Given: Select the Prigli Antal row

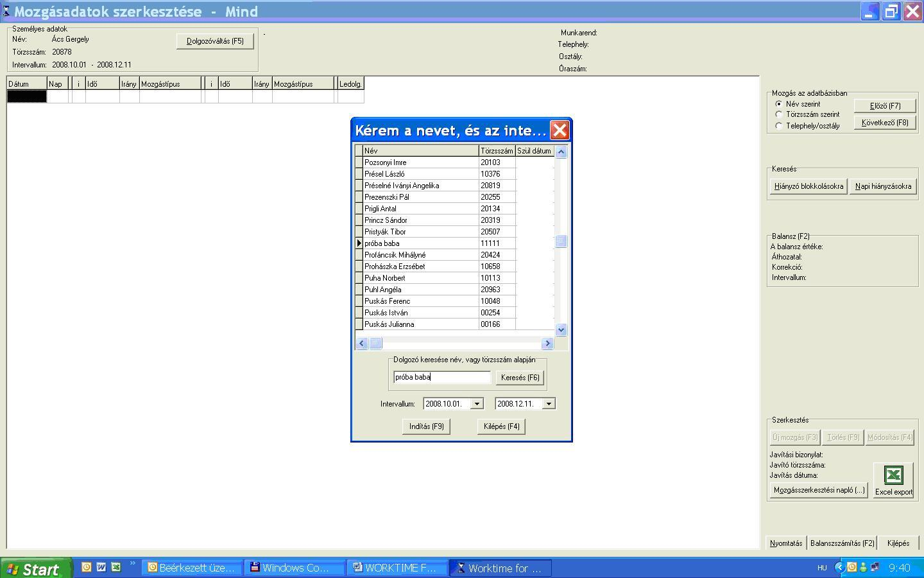Looking at the screenshot, I should [x=455, y=209].
